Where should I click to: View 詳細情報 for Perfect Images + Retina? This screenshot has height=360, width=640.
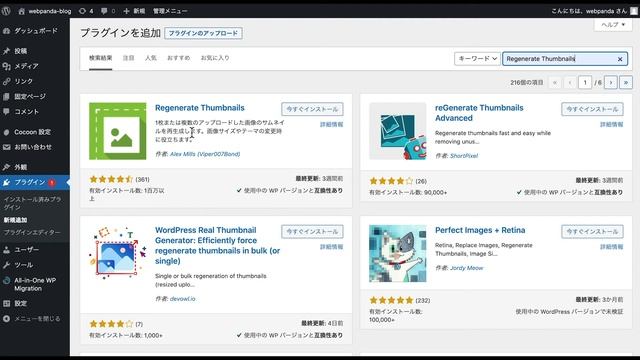tap(611, 247)
